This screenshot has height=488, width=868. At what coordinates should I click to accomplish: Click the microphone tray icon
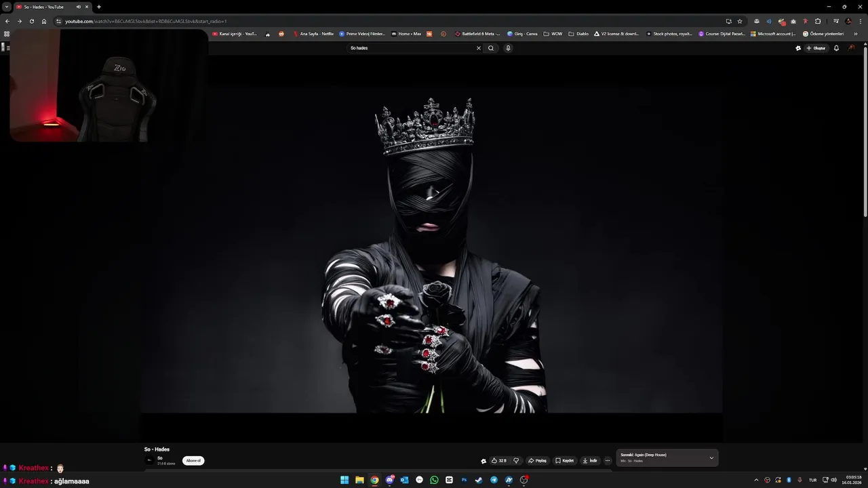(x=800, y=480)
